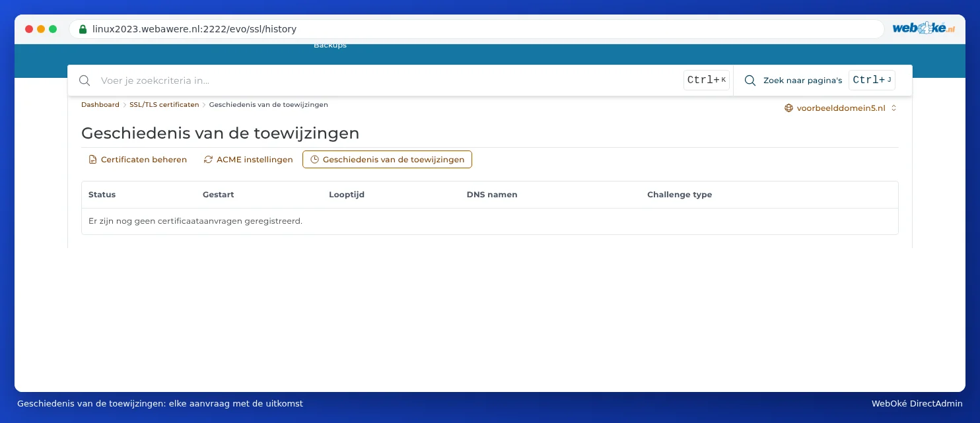Click the yellow minimize window button
The width and height of the screenshot is (980, 423).
tap(41, 29)
